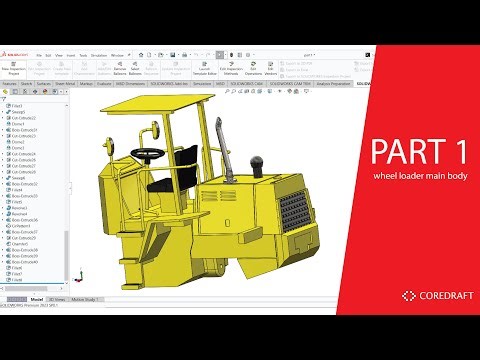This screenshot has width=480, height=360.
Task: Click the Section View icon
Action: 246,91
